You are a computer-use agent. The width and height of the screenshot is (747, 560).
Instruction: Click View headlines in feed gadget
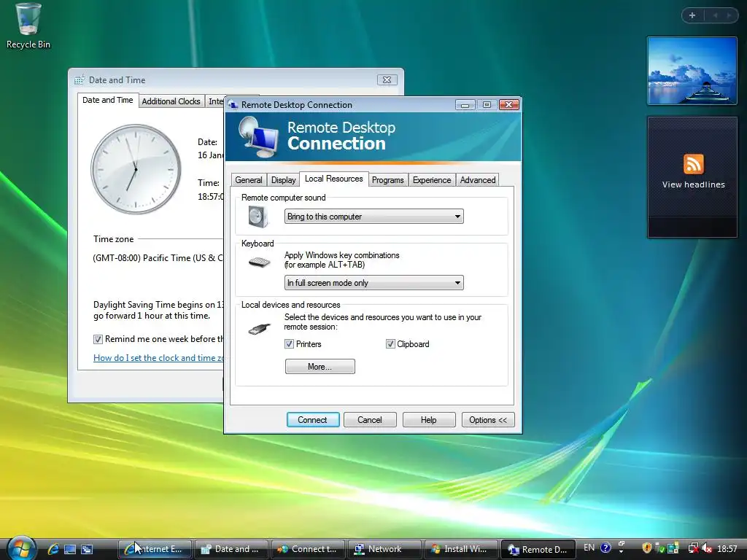coord(693,184)
